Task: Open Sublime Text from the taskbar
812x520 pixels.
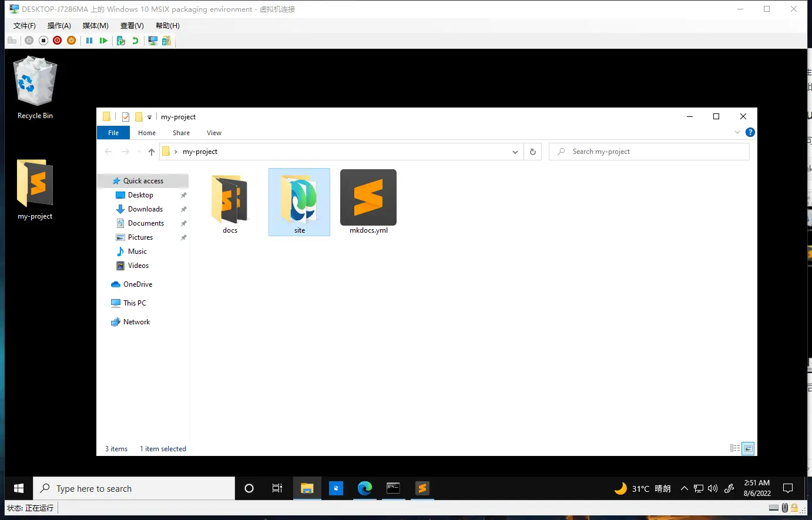Action: 422,488
